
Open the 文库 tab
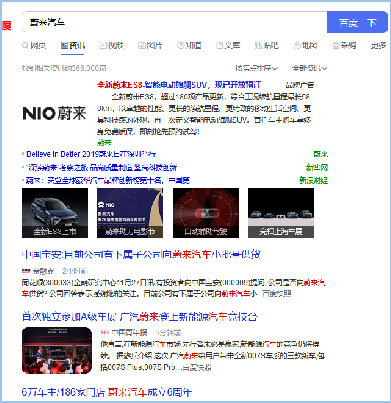228,45
